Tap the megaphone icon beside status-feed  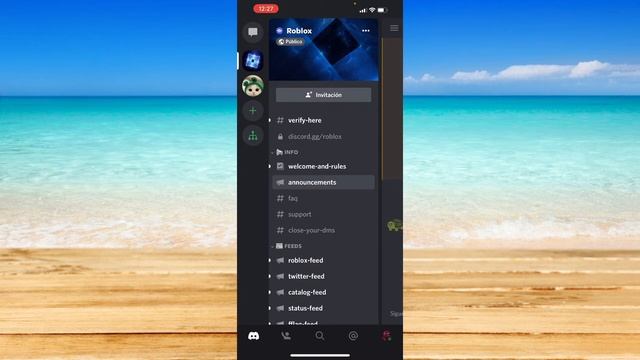(280, 308)
